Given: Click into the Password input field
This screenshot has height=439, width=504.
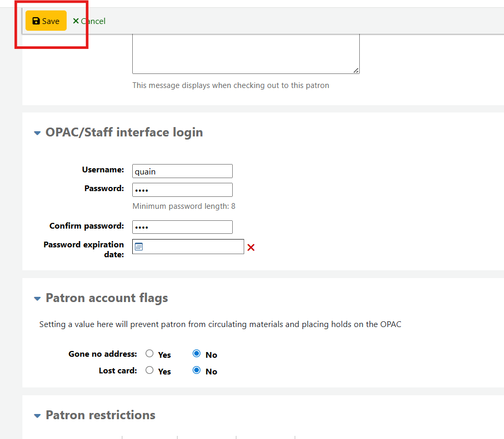Looking at the screenshot, I should tap(182, 190).
